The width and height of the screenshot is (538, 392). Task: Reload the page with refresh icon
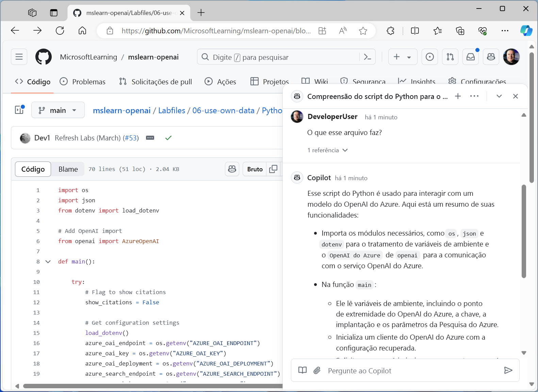(x=60, y=31)
